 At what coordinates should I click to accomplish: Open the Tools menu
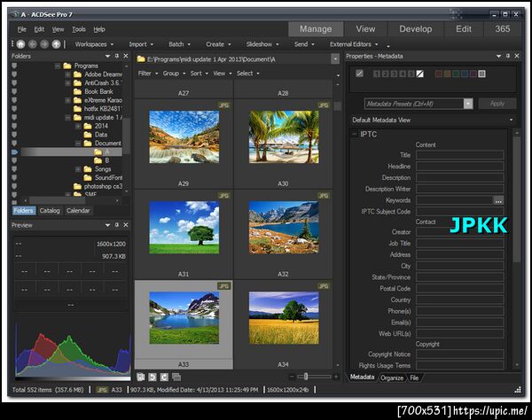pos(79,29)
